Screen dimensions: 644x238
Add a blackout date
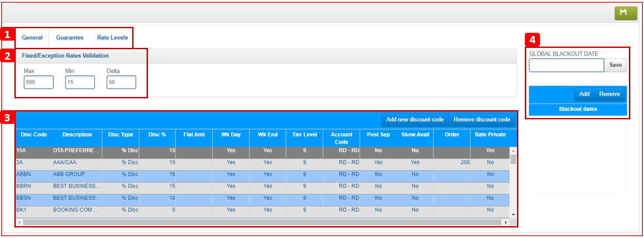click(584, 94)
